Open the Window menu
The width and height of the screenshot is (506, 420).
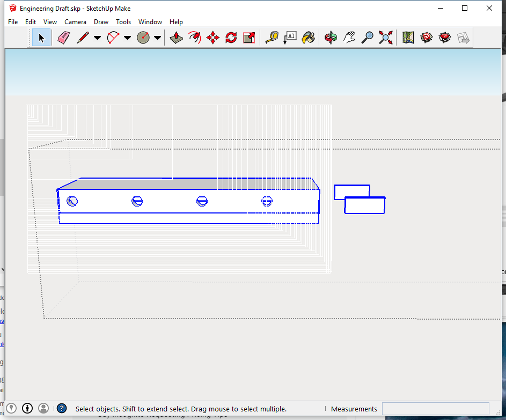pos(150,22)
